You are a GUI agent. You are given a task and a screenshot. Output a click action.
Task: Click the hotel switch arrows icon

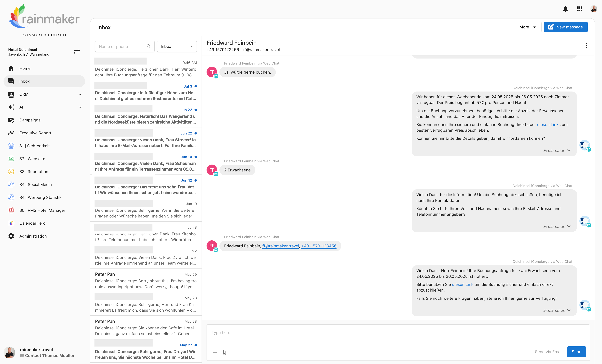(x=77, y=52)
